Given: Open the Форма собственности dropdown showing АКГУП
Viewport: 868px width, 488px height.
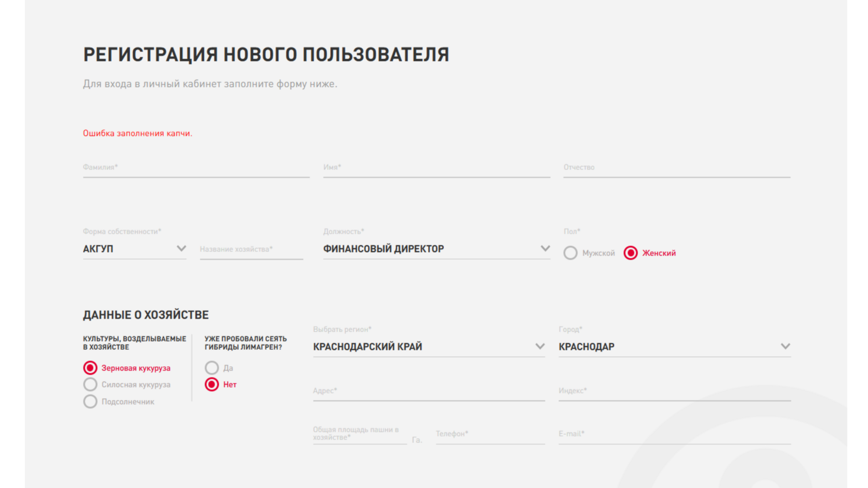Looking at the screenshot, I should pyautogui.click(x=134, y=249).
